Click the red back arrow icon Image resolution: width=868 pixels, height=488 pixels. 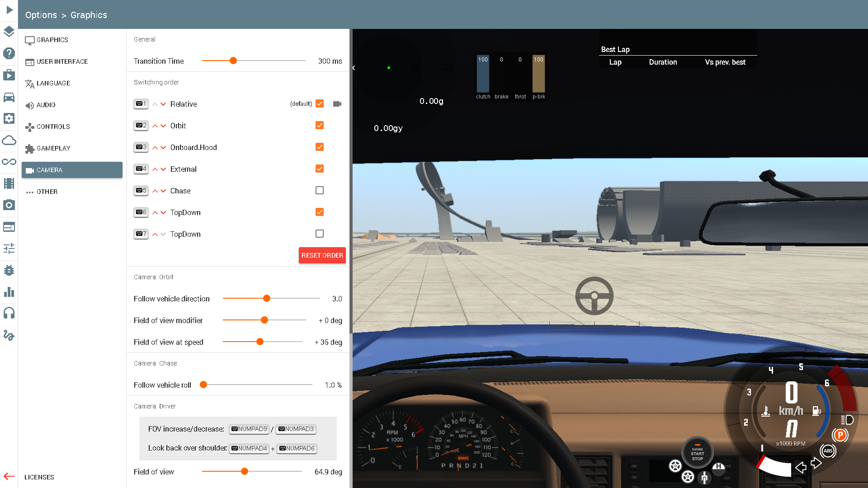tap(9, 476)
